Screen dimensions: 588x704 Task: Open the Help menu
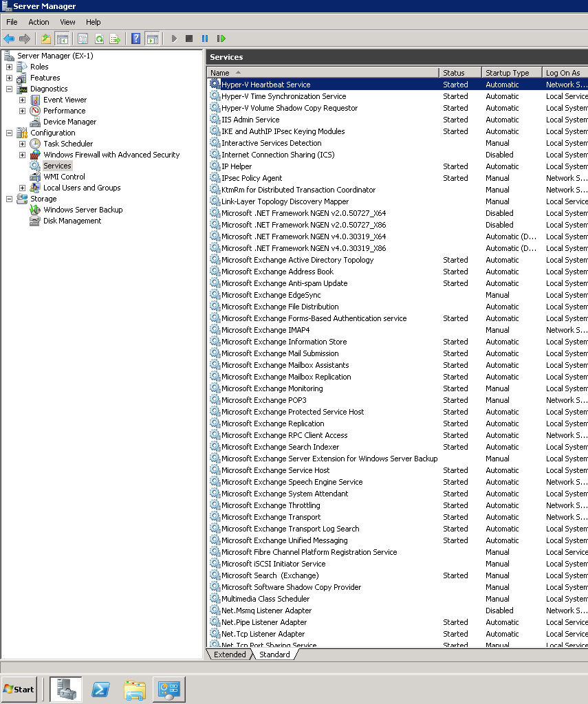pyautogui.click(x=93, y=22)
